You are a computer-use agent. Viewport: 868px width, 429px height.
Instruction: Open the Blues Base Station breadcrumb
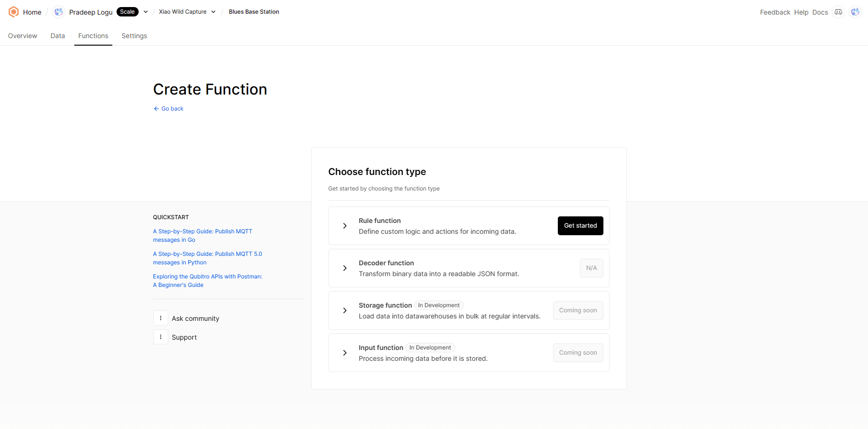pos(254,12)
